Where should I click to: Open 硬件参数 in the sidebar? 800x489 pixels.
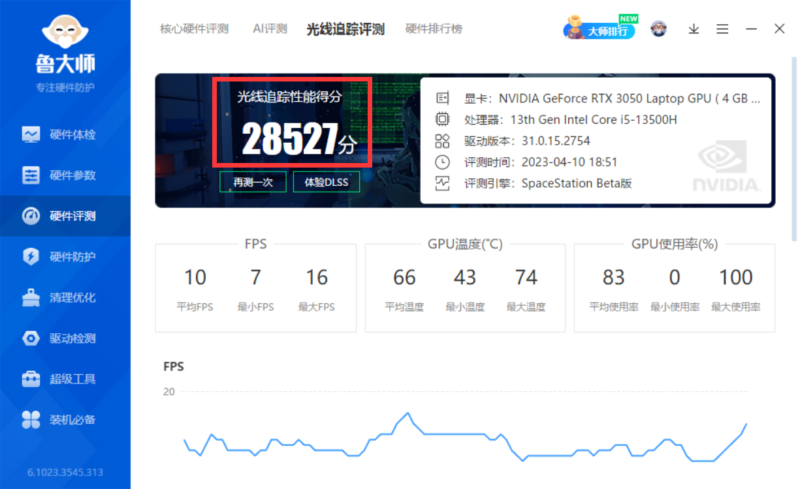(65, 176)
